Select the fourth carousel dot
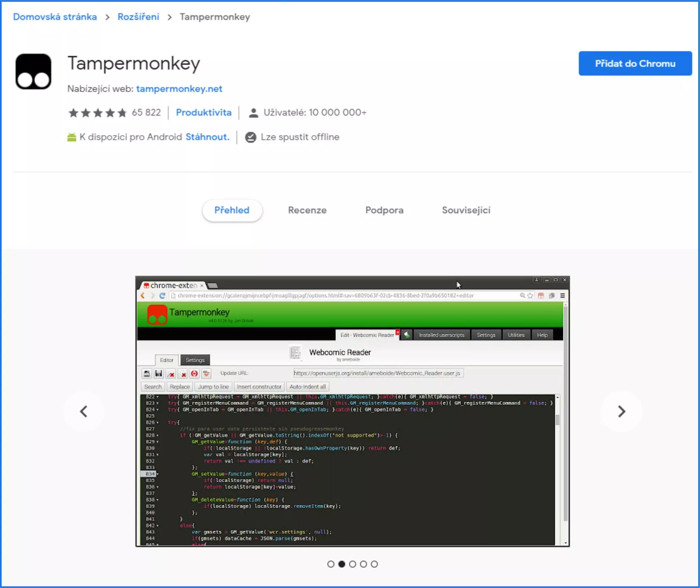This screenshot has width=700, height=588. click(x=363, y=564)
